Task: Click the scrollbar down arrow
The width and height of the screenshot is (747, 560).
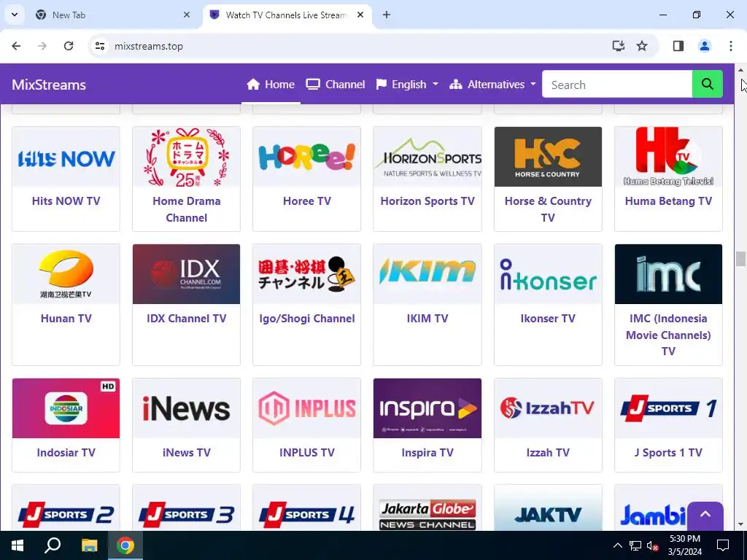Action: (740, 525)
